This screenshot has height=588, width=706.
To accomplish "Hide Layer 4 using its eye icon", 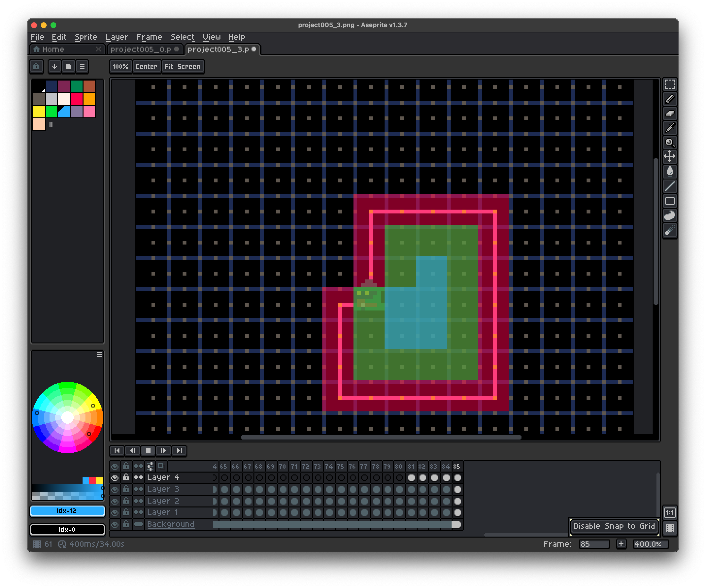I will click(x=115, y=478).
